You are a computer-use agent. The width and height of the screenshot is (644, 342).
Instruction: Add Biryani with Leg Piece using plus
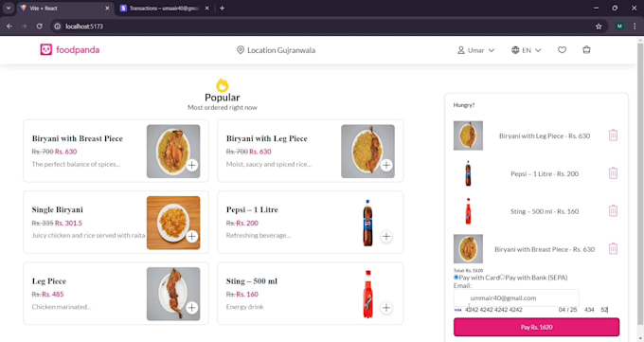tap(386, 165)
